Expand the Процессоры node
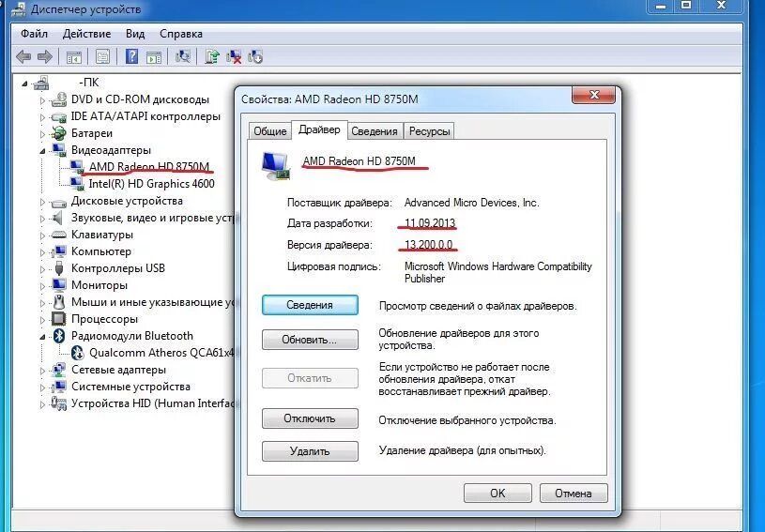 (x=42, y=320)
